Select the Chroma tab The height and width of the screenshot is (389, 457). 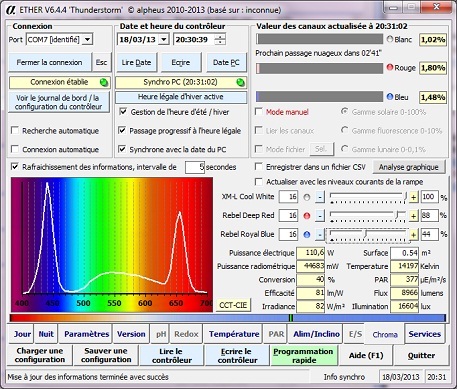(385, 334)
